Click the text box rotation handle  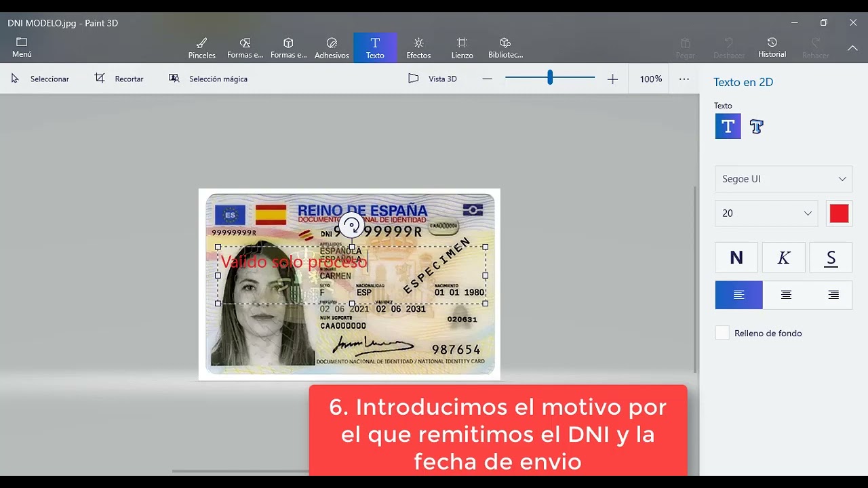351,226
